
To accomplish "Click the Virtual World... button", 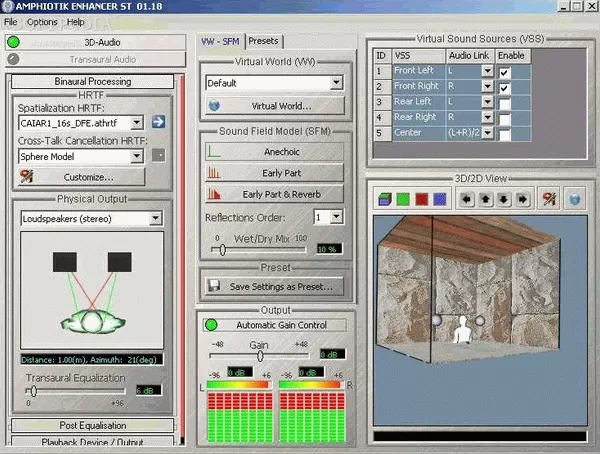I will [274, 106].
